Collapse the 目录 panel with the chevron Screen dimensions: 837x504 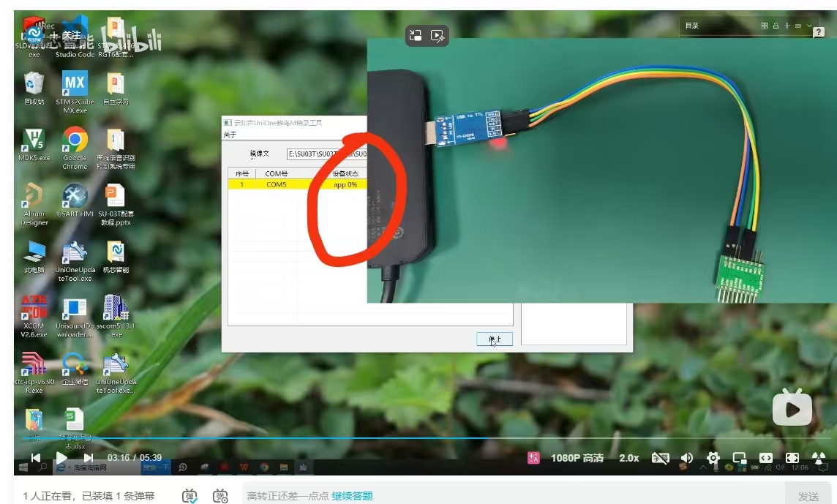pyautogui.click(x=809, y=26)
